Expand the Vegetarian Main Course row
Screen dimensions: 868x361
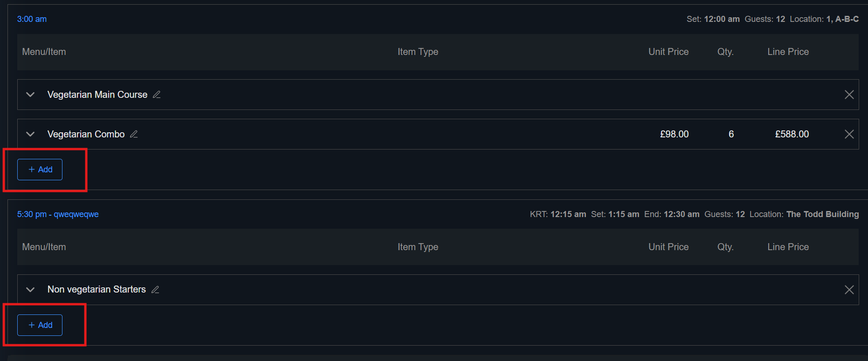tap(31, 95)
